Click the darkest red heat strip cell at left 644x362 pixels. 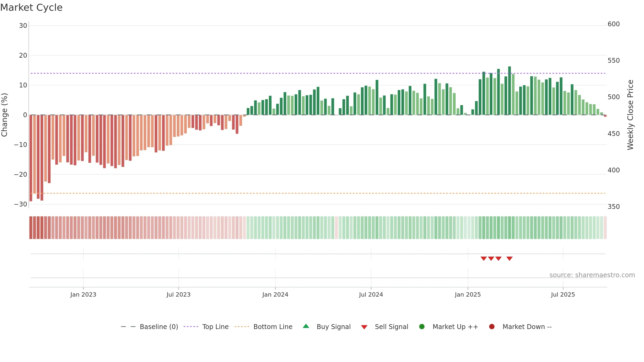click(x=31, y=228)
